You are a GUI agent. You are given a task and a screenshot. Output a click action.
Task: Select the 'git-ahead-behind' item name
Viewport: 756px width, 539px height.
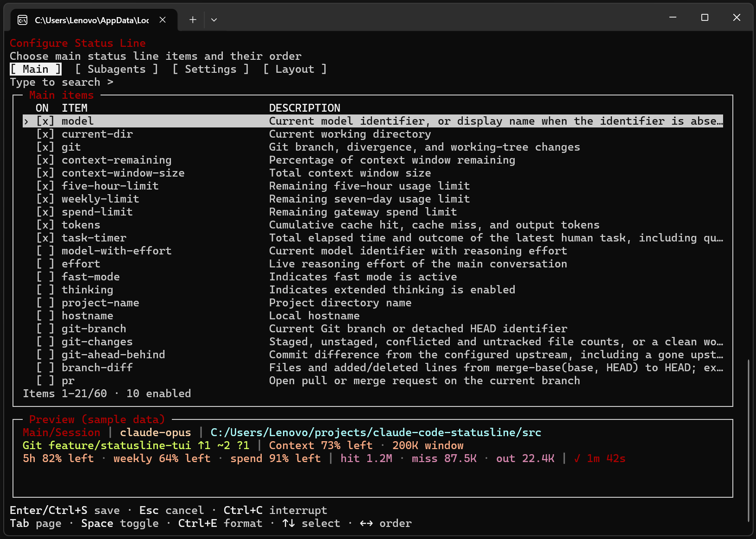point(113,355)
